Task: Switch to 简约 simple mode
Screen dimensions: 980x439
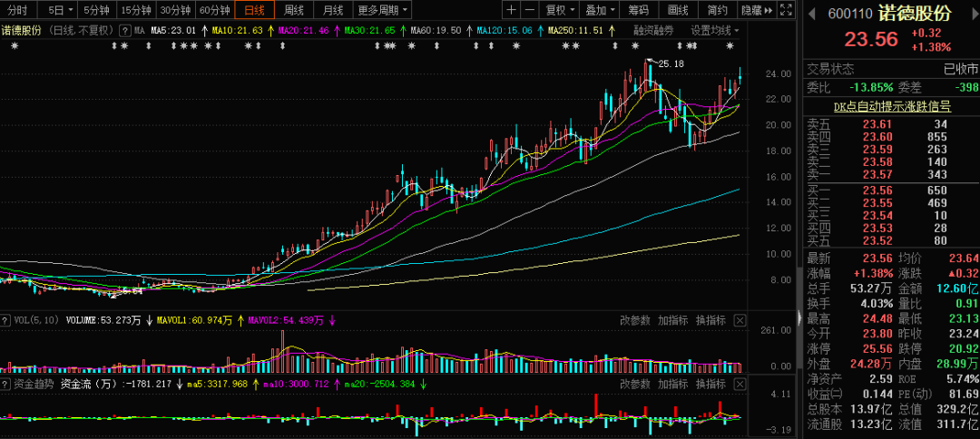Action: click(x=717, y=10)
